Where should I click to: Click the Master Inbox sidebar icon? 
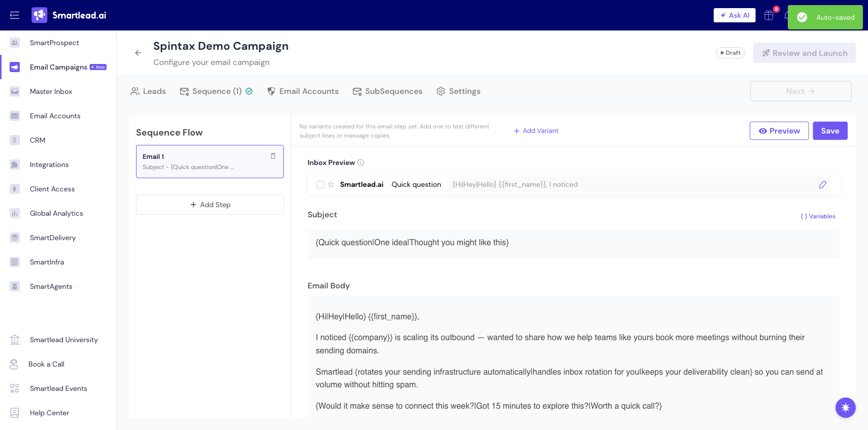(x=15, y=91)
